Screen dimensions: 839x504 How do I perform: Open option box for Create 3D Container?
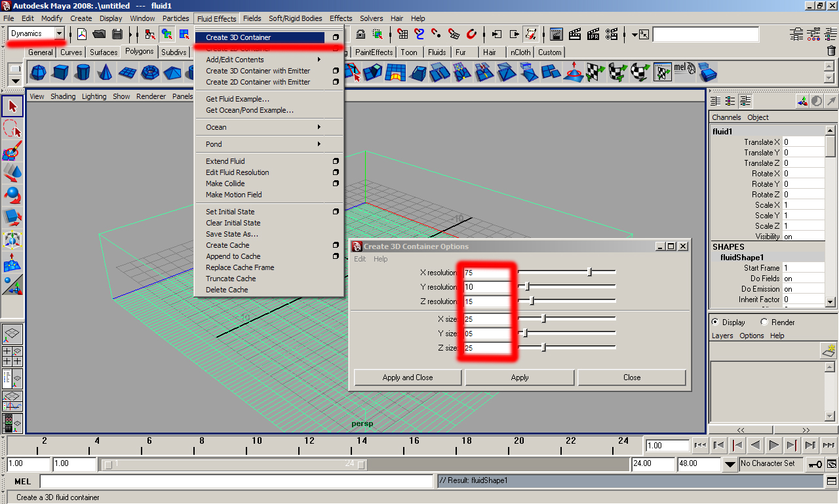[x=336, y=37]
